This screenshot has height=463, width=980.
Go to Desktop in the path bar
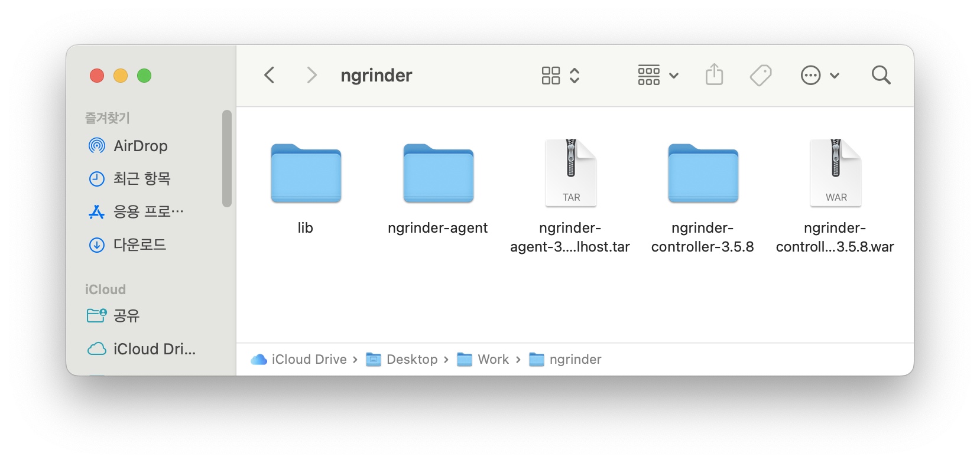coord(402,359)
